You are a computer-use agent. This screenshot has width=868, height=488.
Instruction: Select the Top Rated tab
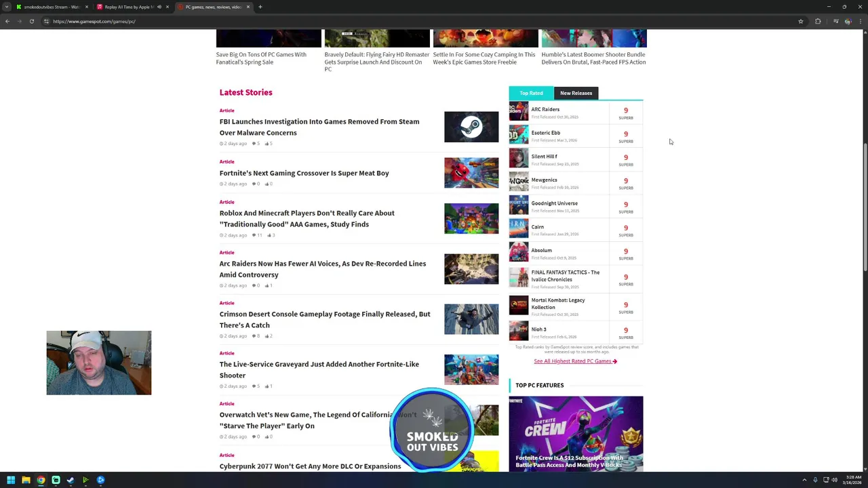(531, 93)
